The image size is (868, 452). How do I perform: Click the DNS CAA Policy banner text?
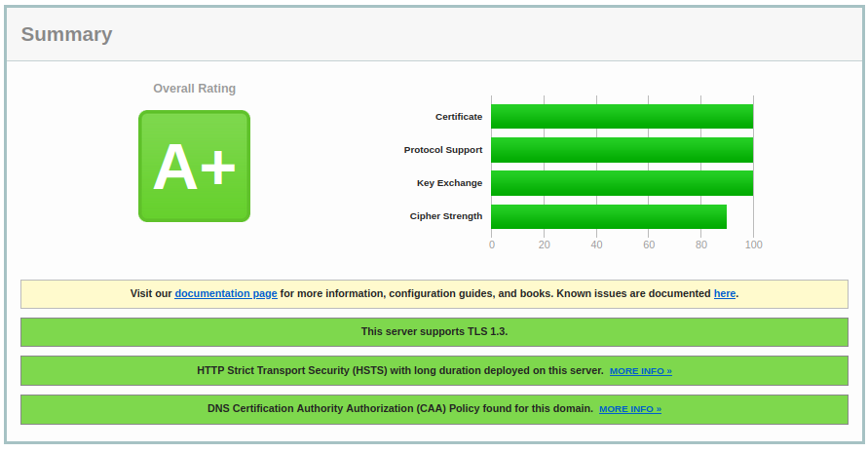click(x=400, y=409)
